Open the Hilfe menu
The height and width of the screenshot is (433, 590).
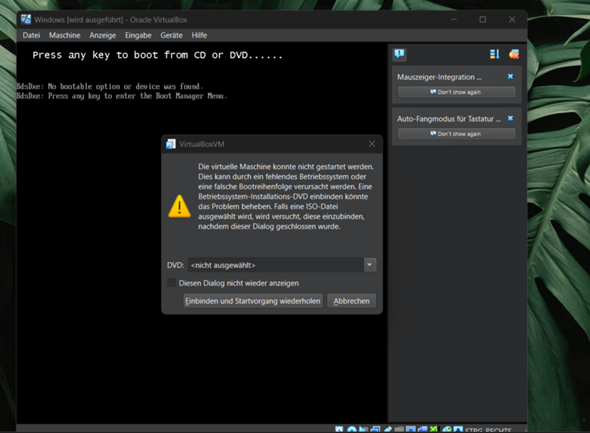(199, 35)
